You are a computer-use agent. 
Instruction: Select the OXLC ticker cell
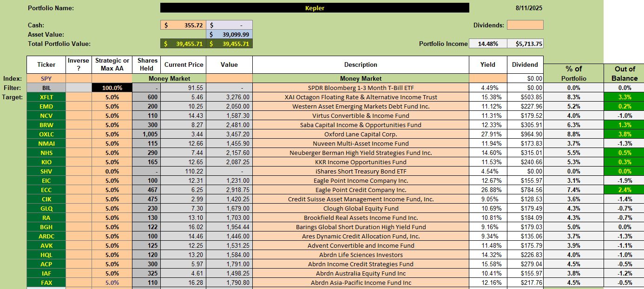(46, 134)
